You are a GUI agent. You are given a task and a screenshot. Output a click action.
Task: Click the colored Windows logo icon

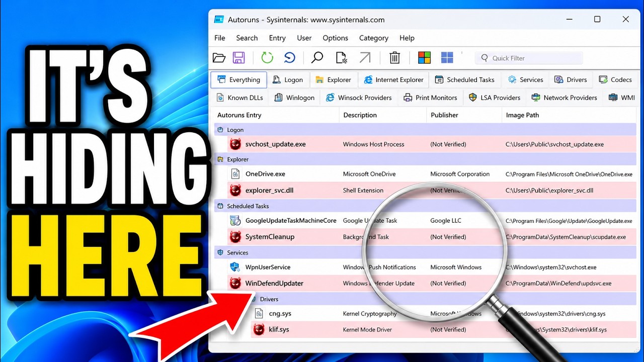pyautogui.click(x=425, y=58)
